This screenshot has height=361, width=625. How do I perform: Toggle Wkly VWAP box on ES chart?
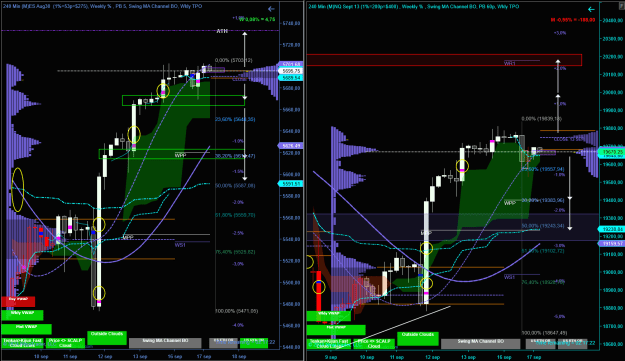(x=22, y=315)
